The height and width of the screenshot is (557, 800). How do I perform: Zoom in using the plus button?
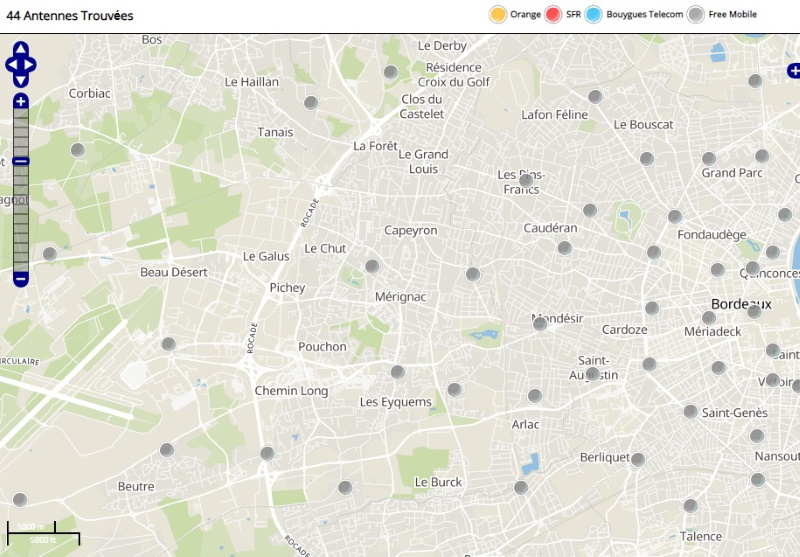(21, 101)
